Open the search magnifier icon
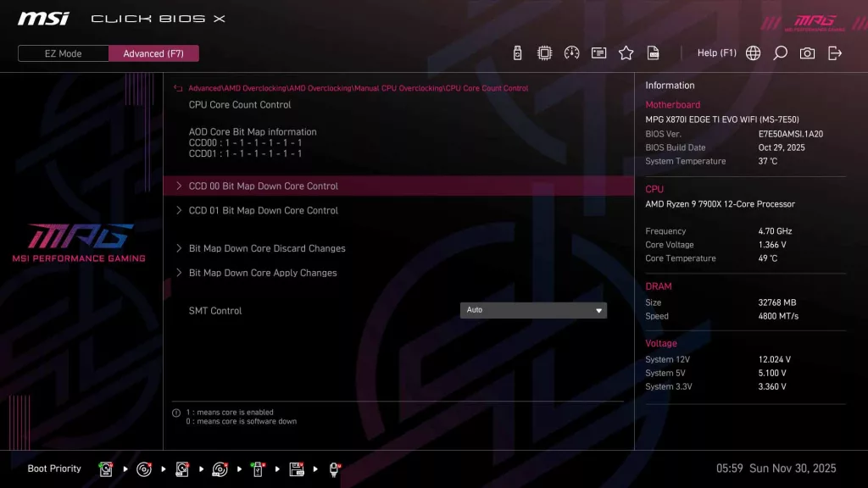The width and height of the screenshot is (868, 488). pyautogui.click(x=780, y=53)
